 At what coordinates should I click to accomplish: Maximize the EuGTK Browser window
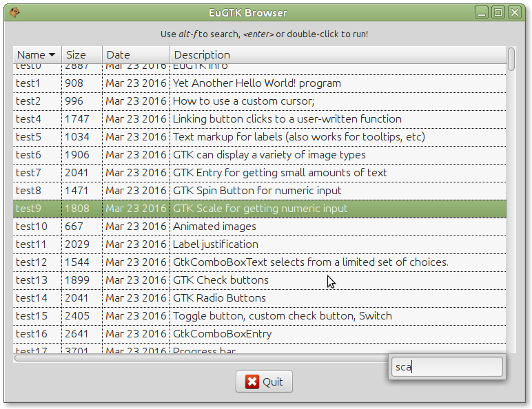[498, 12]
